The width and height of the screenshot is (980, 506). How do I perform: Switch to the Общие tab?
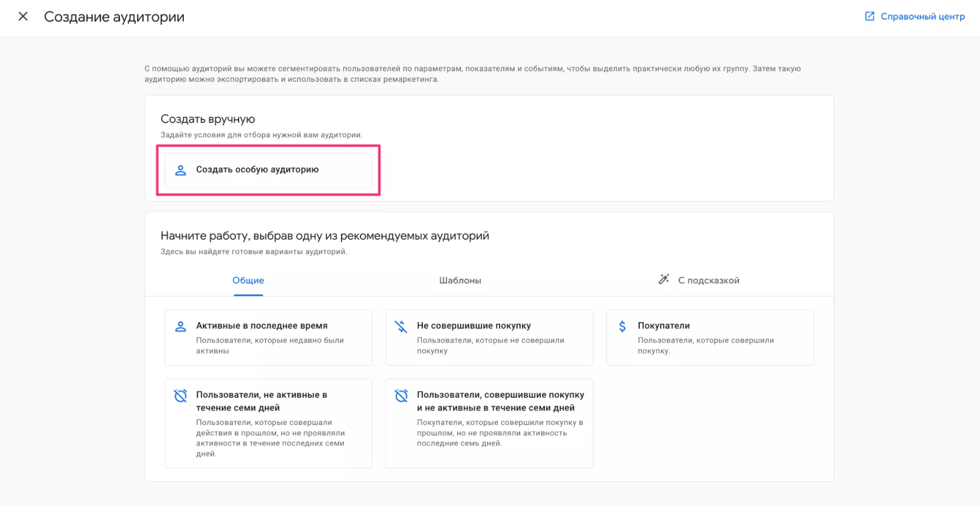coord(248,280)
